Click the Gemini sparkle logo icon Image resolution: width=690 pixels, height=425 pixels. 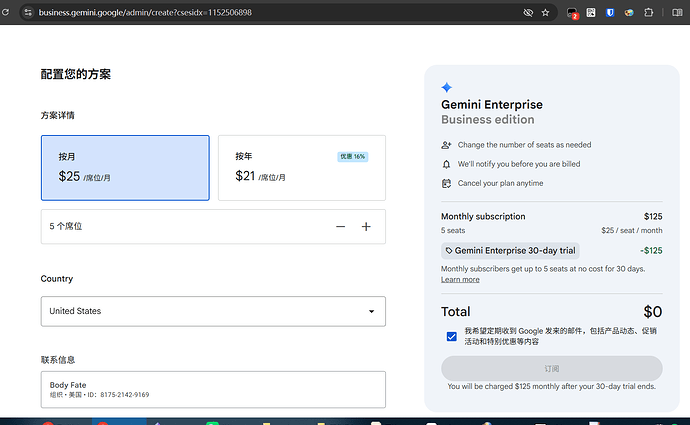(x=447, y=87)
